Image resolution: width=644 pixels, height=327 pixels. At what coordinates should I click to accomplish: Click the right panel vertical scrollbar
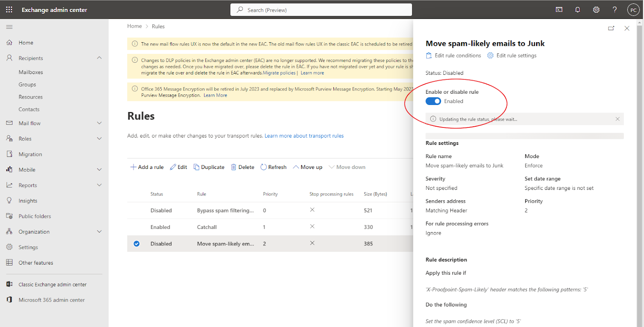coord(640,173)
